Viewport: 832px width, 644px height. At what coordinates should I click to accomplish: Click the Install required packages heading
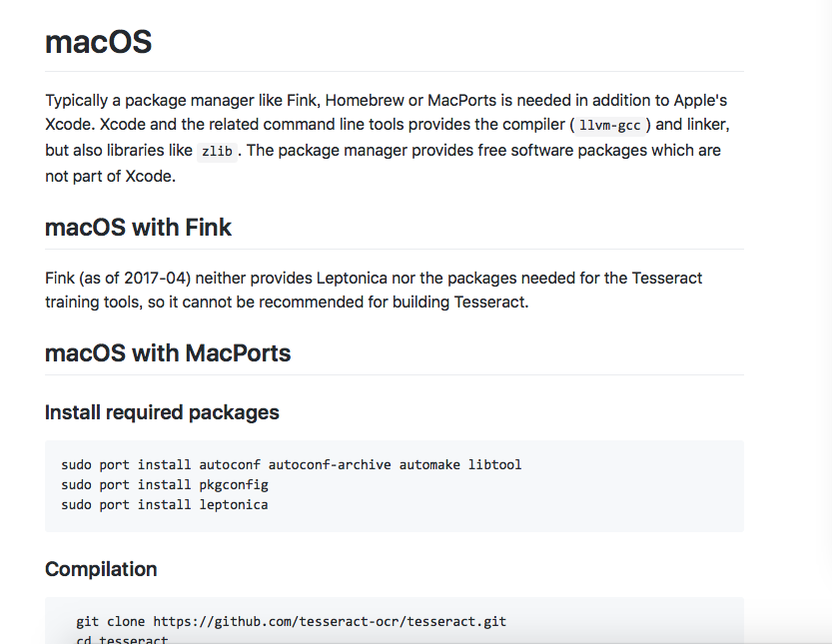pos(162,412)
